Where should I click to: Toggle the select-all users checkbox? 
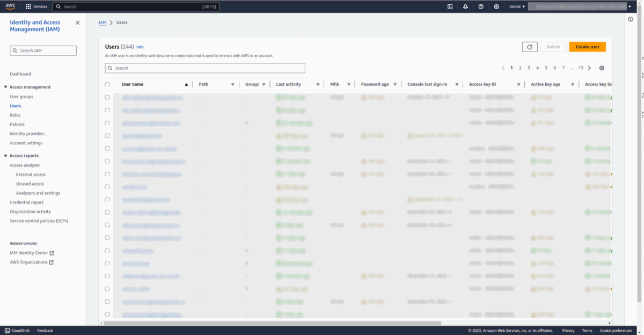(107, 84)
